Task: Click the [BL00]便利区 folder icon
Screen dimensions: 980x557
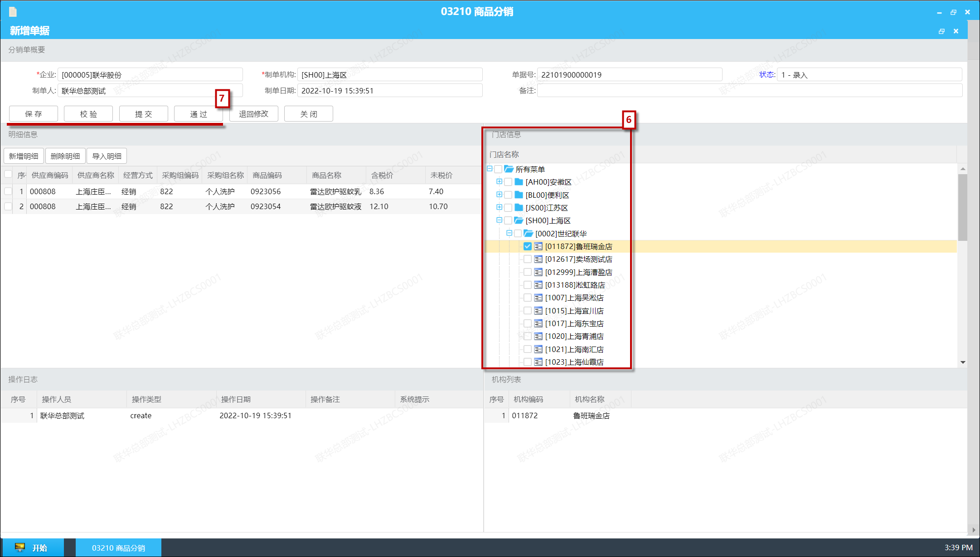Action: 519,195
